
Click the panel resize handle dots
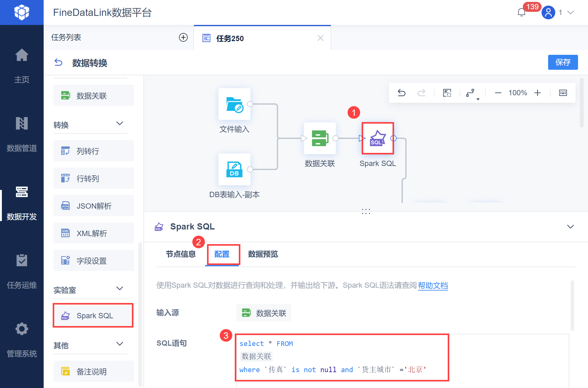[x=366, y=211]
